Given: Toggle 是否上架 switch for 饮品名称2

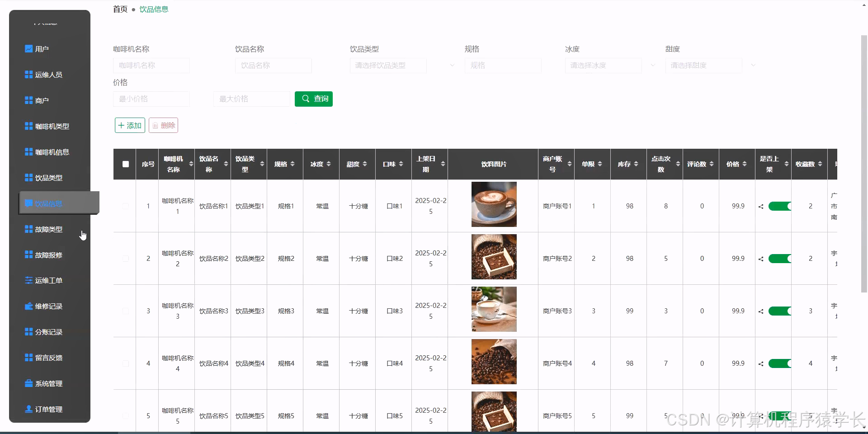Looking at the screenshot, I should [x=780, y=259].
